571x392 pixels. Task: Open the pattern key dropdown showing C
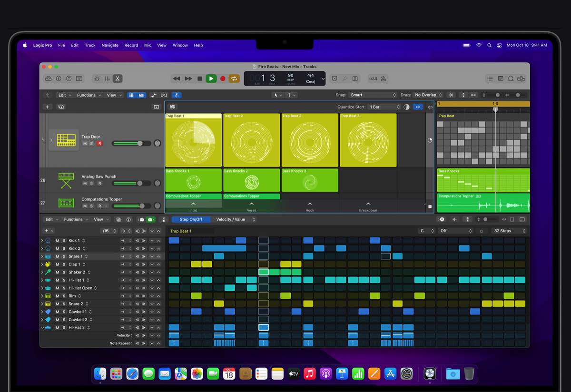click(x=426, y=231)
